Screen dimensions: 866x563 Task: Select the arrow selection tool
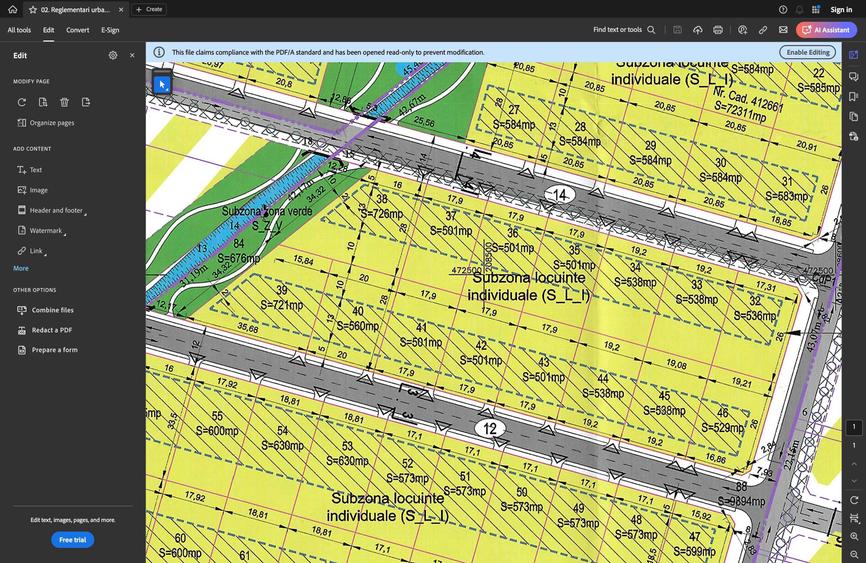coord(161,84)
